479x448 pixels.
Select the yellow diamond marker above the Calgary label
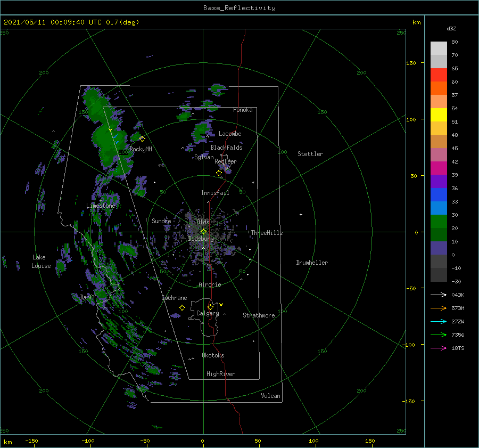click(210, 307)
